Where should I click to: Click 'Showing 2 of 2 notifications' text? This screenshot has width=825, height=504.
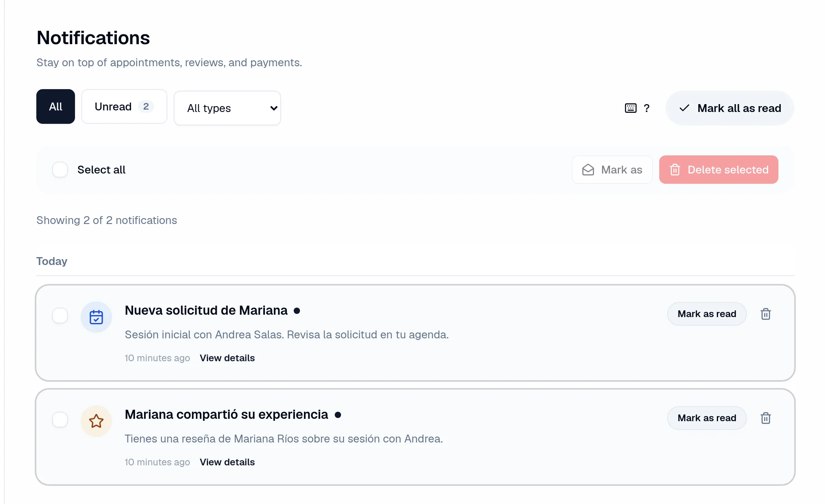coord(107,220)
